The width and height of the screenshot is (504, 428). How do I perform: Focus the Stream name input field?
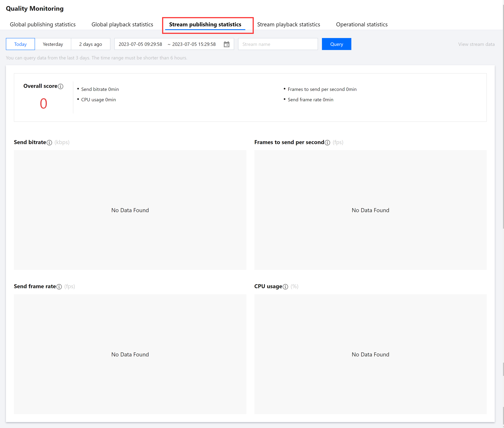(278, 44)
